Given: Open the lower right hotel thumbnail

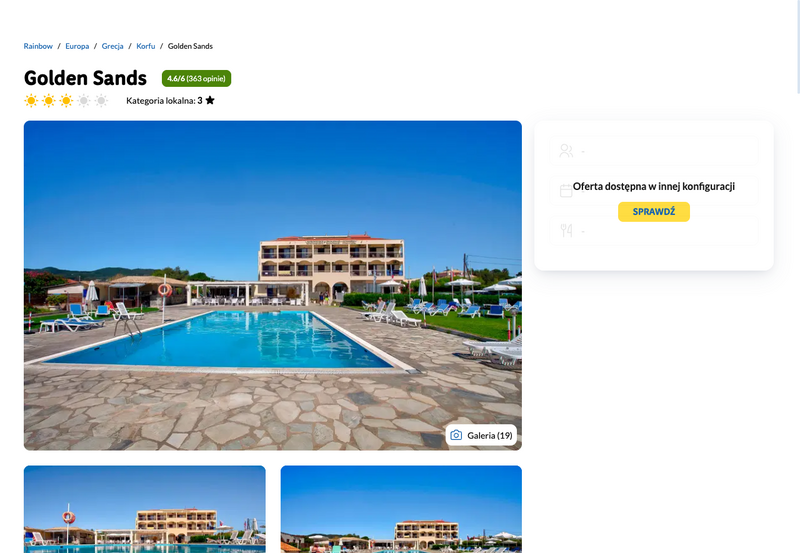Looking at the screenshot, I should [401, 509].
